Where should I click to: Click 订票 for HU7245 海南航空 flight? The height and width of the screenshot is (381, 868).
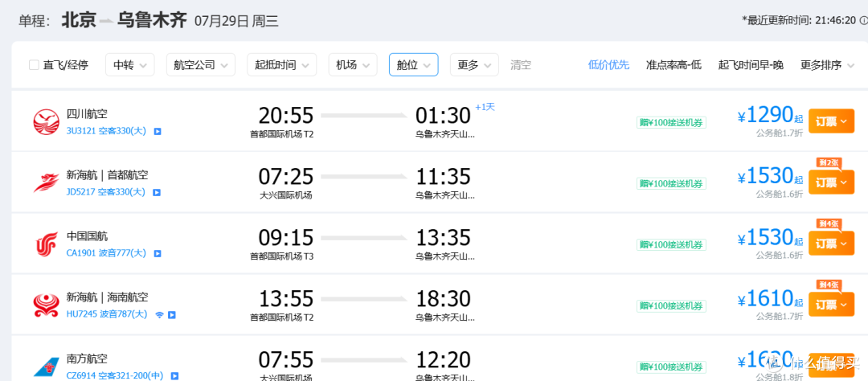pos(832,304)
